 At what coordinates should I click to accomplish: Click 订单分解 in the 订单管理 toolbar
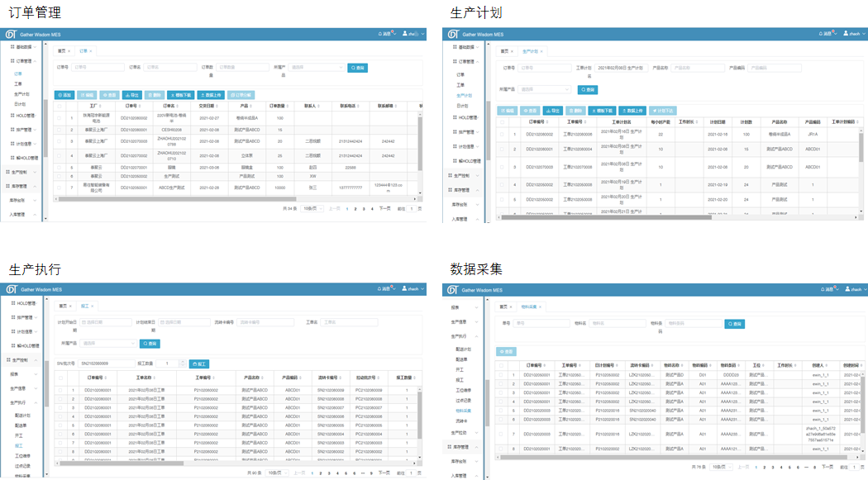[x=241, y=95]
